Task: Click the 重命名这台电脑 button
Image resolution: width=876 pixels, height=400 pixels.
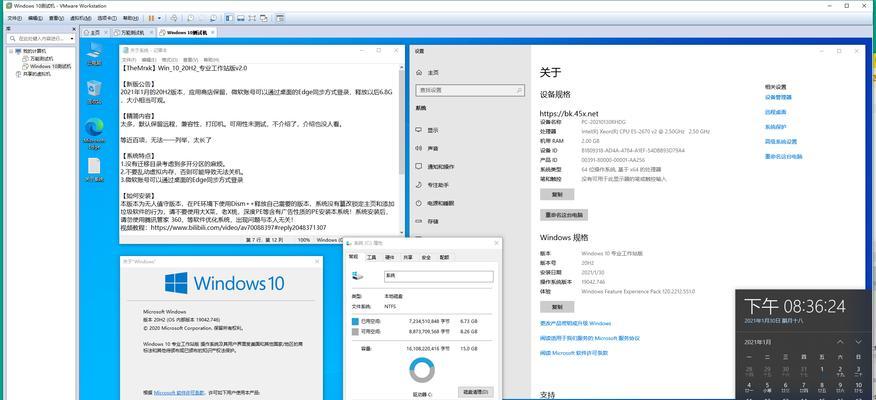Action: click(x=564, y=215)
